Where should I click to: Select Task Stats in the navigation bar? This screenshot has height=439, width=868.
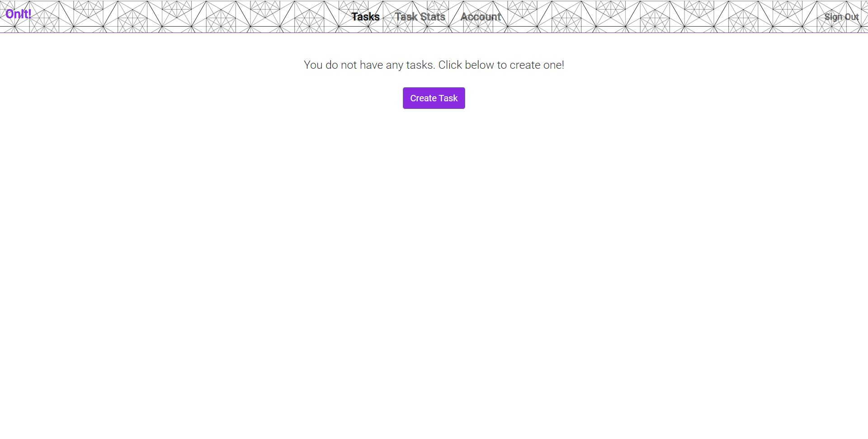420,17
